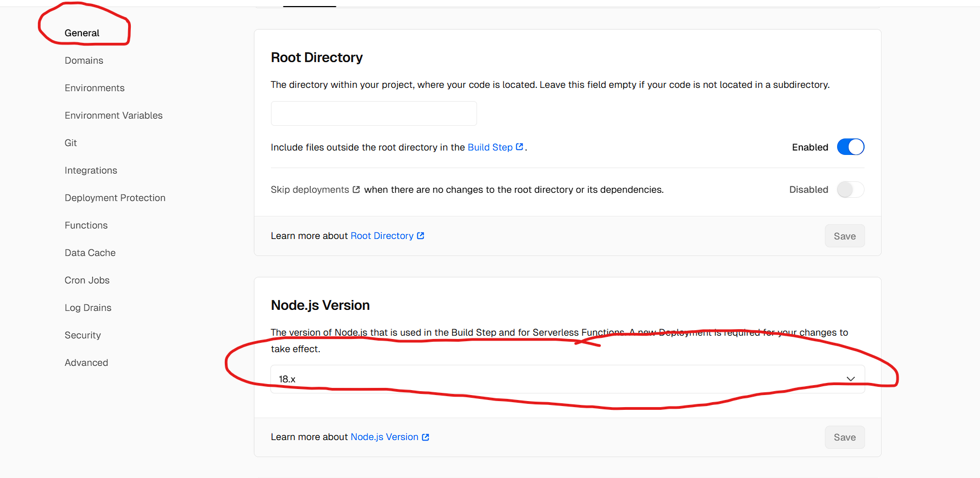Navigate to Cron Jobs settings
Image resolution: width=980 pixels, height=478 pixels.
pos(87,280)
